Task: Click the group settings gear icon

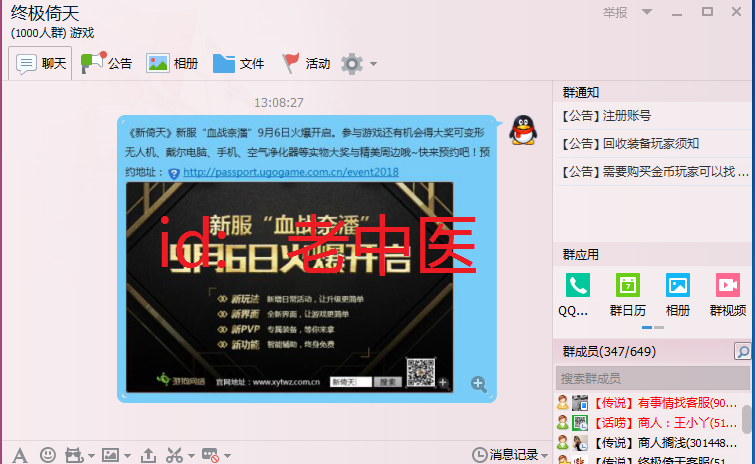Action: click(351, 64)
